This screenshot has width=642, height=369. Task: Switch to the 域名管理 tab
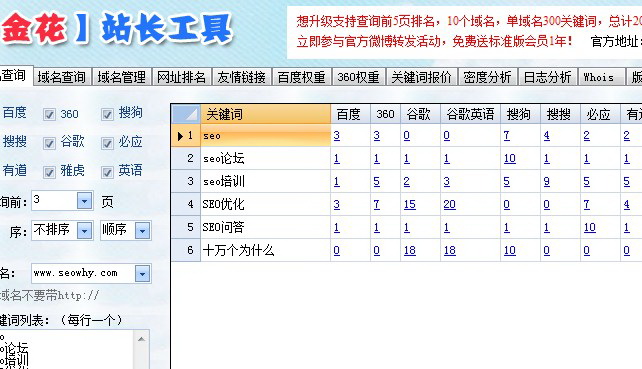coord(122,77)
